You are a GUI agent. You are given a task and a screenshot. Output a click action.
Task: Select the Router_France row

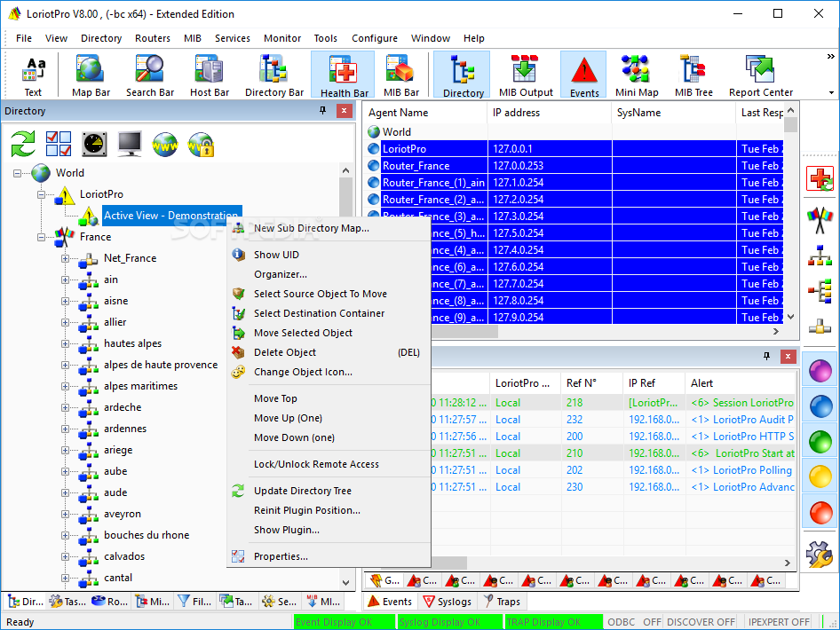(x=574, y=165)
